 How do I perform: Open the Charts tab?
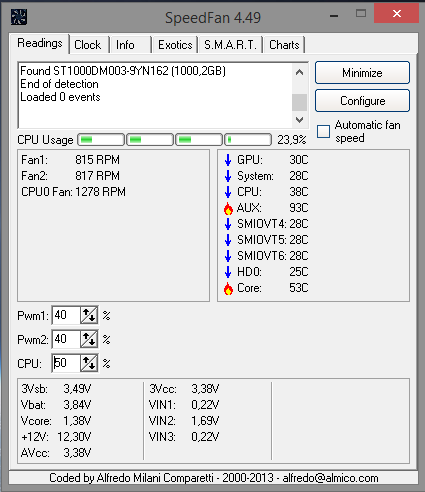(x=284, y=45)
